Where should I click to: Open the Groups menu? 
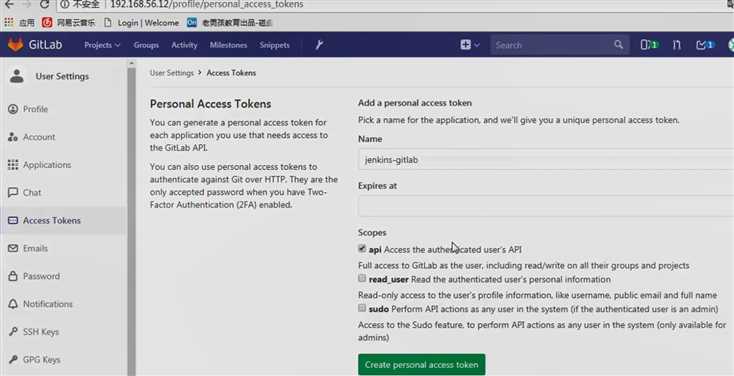coord(146,45)
